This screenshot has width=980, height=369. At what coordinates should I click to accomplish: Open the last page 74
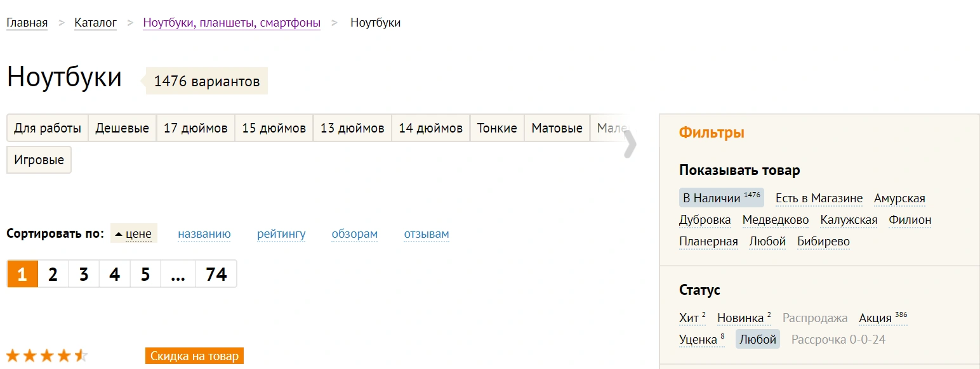point(216,274)
